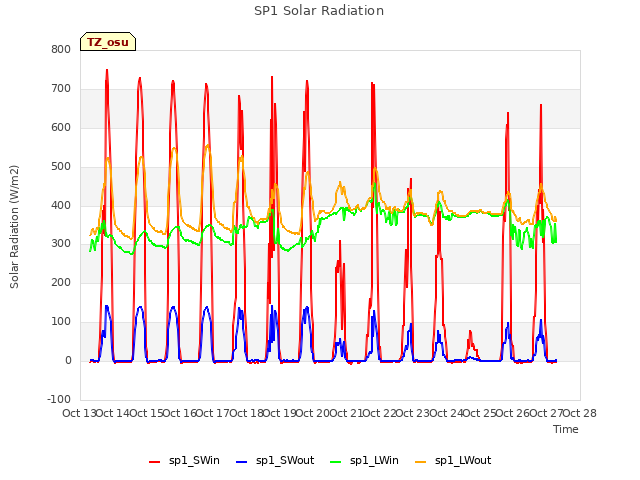Click the SP1 Solar Radiation chart title
Viewport: 640px width, 480px height.
coord(319,11)
